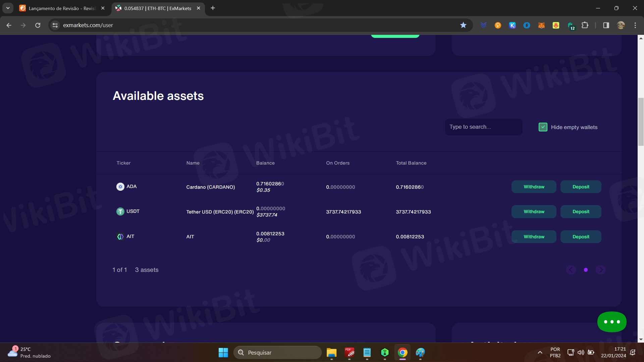This screenshot has width=644, height=362.
Task: Open the browser Extensions puzzle icon
Action: pos(585,25)
